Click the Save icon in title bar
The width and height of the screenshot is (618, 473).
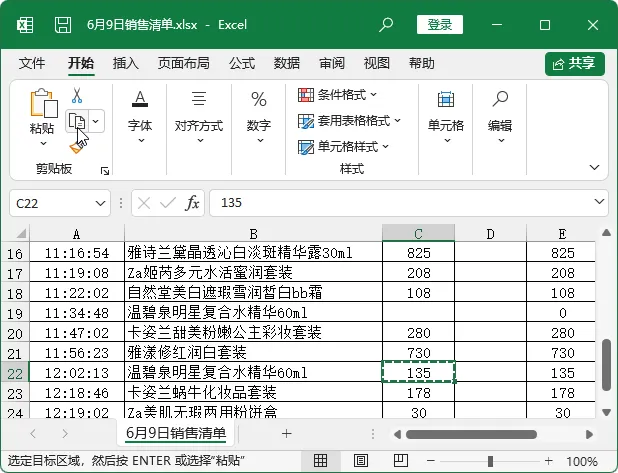click(63, 25)
